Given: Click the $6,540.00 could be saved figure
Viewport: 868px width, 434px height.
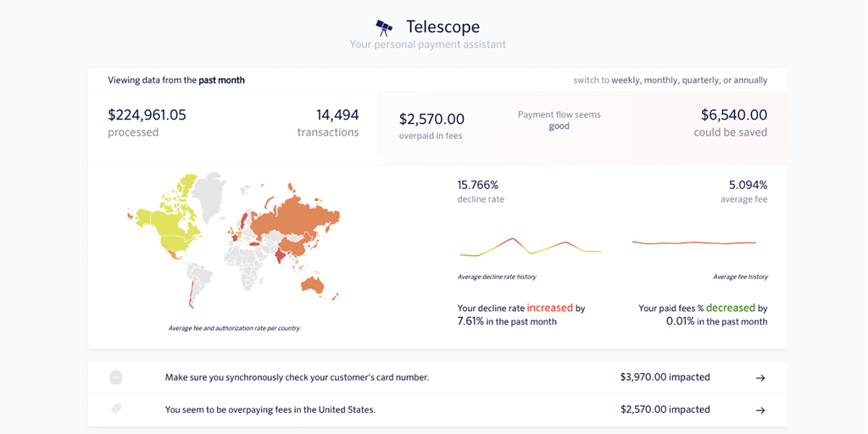Looking at the screenshot, I should (x=733, y=115).
